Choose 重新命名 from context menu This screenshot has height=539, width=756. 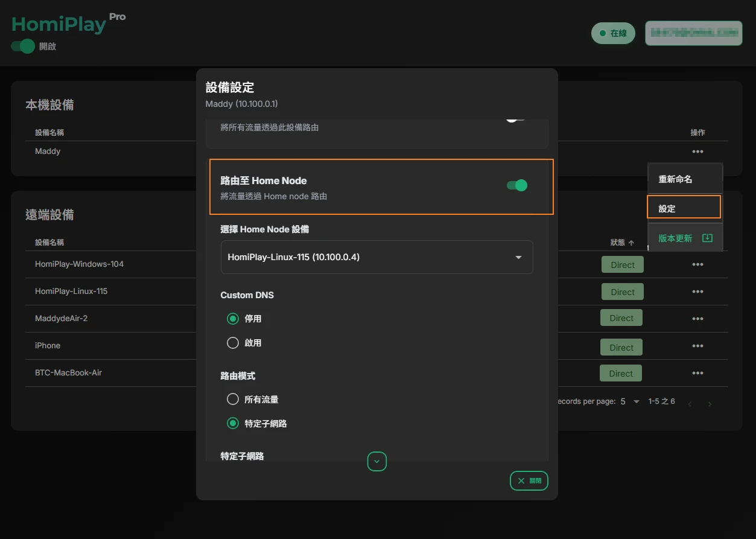[x=685, y=179]
